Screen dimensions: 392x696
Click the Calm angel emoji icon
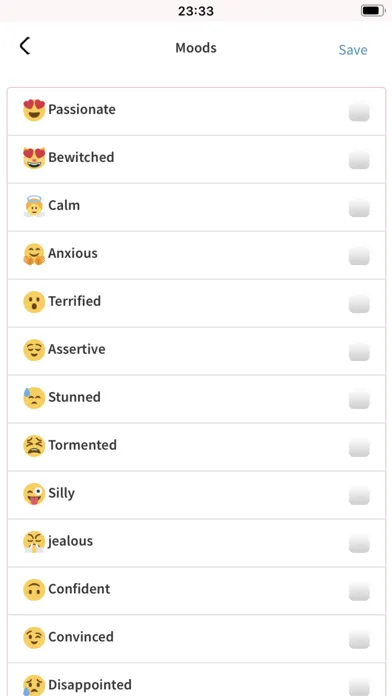click(34, 206)
